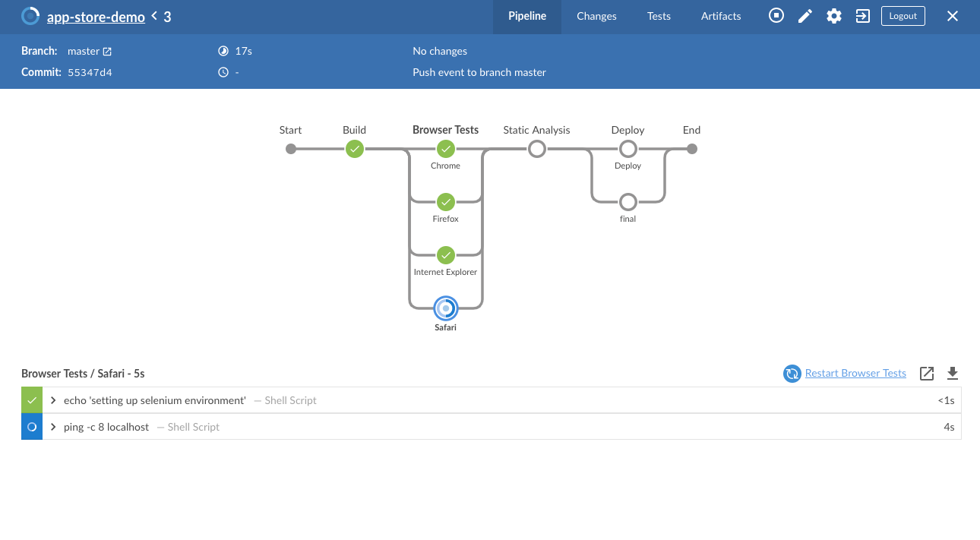
Task: Click the Restart Browser Tests link
Action: point(855,373)
